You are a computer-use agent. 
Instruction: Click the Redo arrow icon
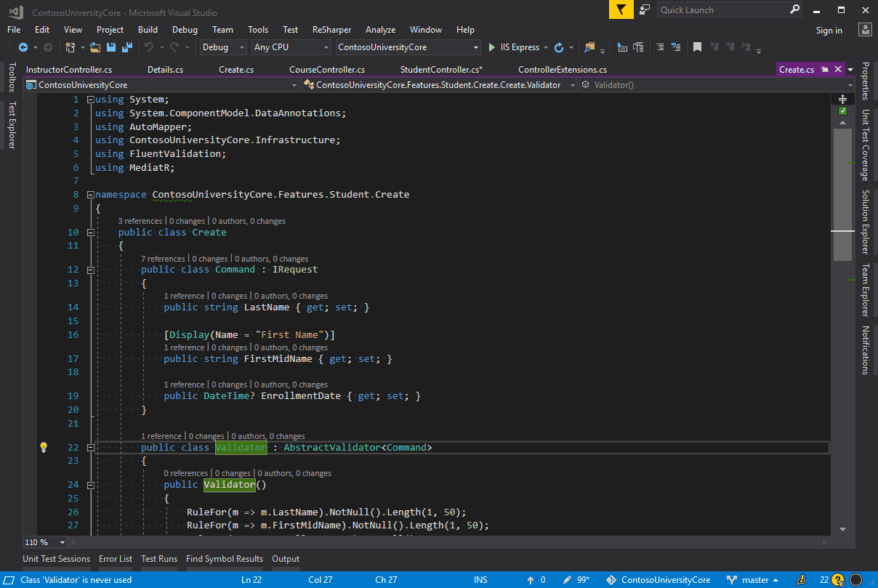tap(174, 47)
